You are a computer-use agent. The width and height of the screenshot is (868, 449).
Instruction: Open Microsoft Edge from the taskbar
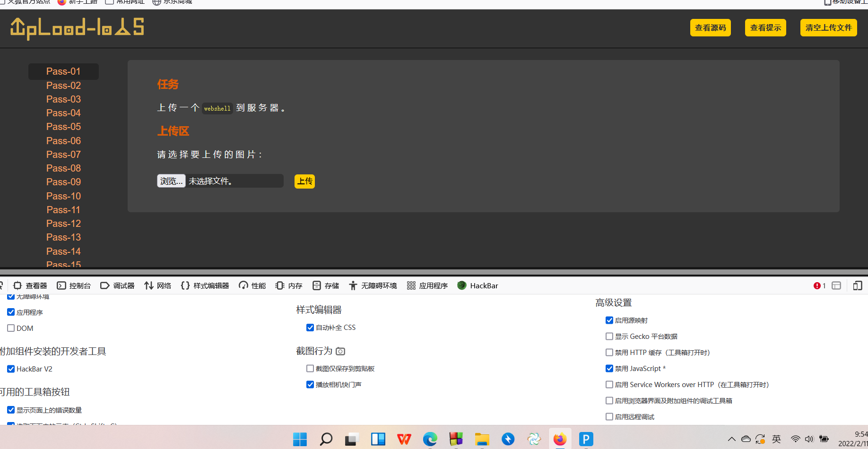coord(430,439)
